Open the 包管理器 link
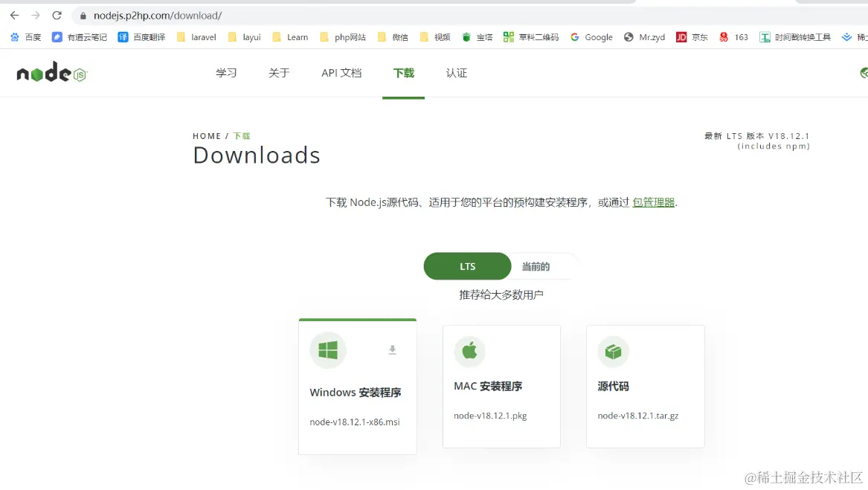The width and height of the screenshot is (868, 490). (x=653, y=203)
